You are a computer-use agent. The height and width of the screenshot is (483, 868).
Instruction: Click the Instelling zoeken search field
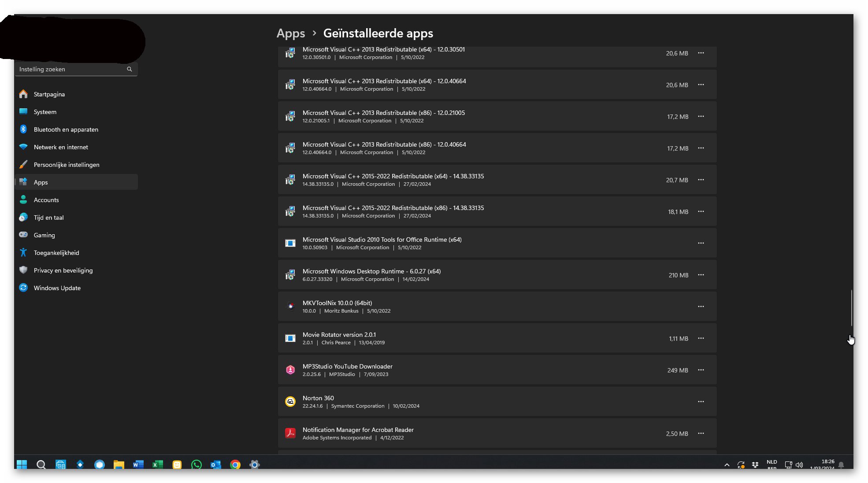(70, 69)
